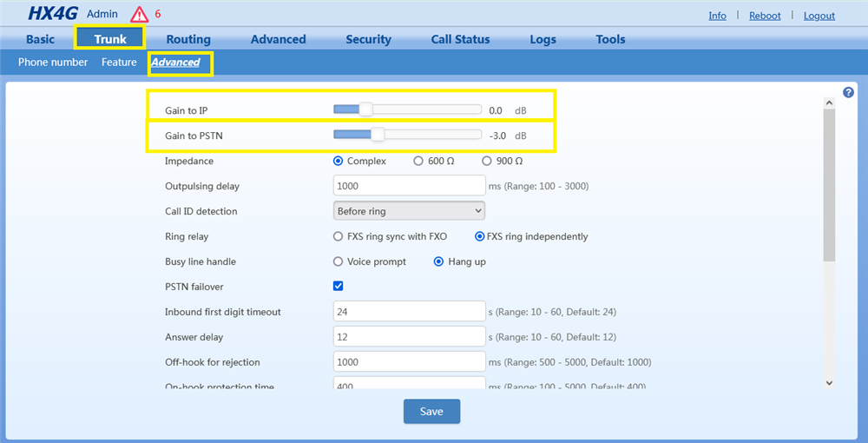Open the Info link
The width and height of the screenshot is (868, 443).
718,16
